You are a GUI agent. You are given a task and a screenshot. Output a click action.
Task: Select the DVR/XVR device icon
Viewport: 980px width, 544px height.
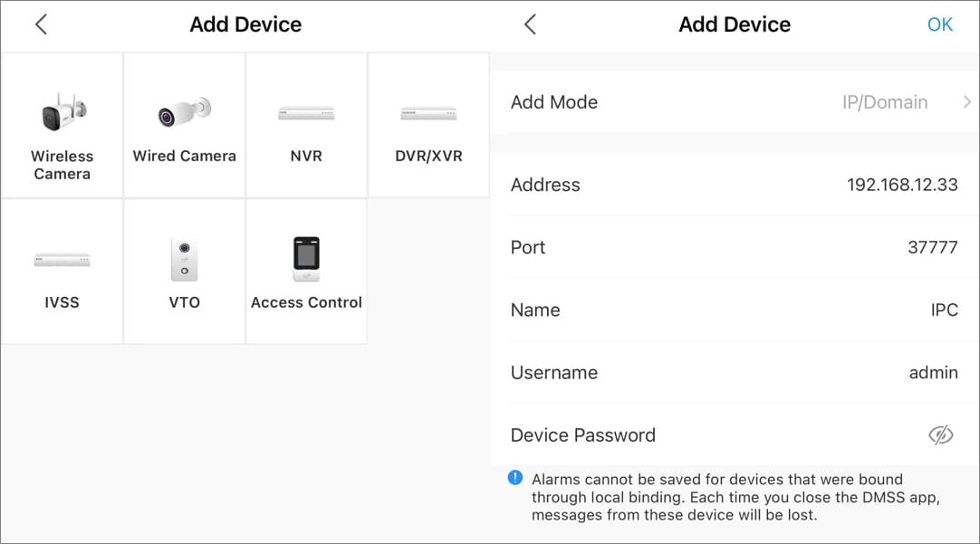tap(428, 114)
